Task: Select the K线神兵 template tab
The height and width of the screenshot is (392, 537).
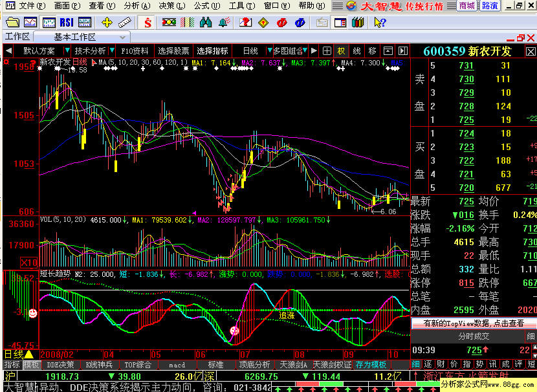Action: click(99, 365)
